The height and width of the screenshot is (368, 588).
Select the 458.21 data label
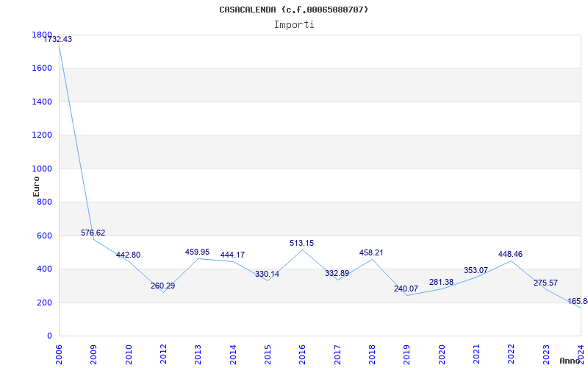[371, 252]
